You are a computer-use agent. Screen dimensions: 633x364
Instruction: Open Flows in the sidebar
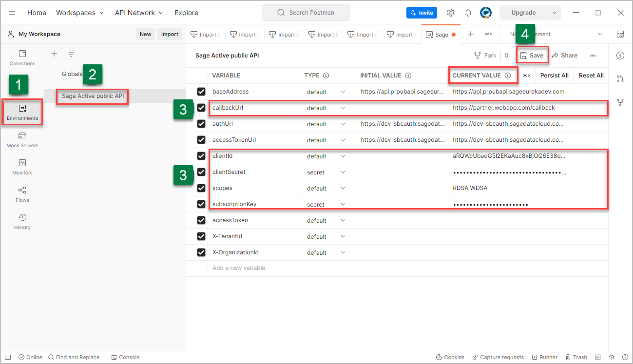(22, 194)
